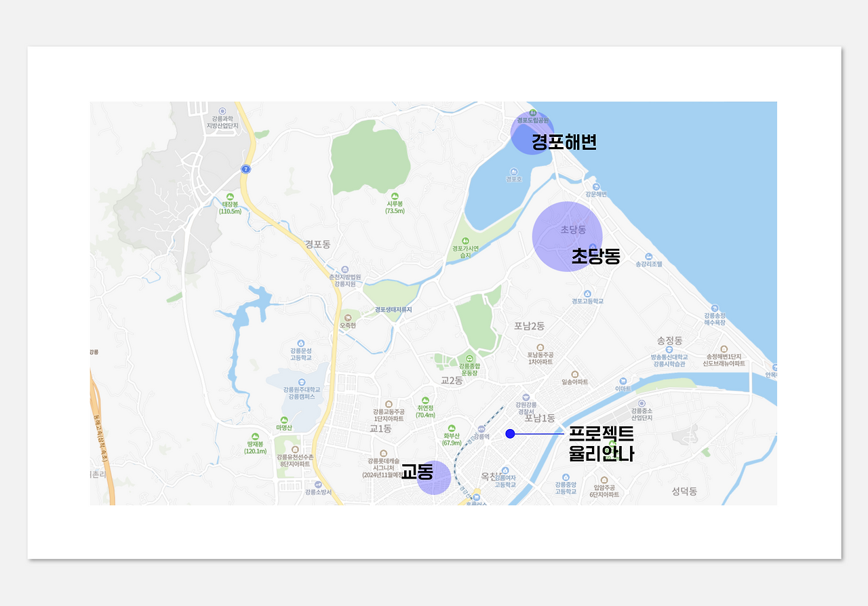Click the 강릉원주대학교 강릉캠퍼스 icon
This screenshot has height=606, width=868.
(x=301, y=382)
